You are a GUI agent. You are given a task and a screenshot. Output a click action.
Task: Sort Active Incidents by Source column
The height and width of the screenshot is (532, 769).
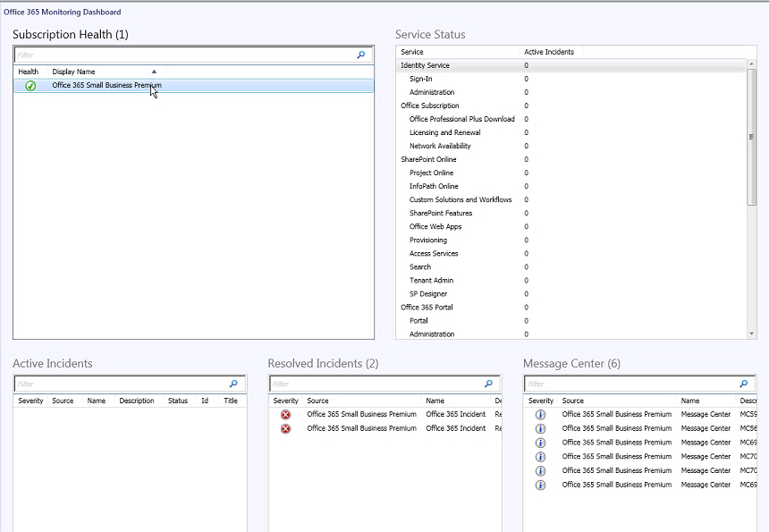pyautogui.click(x=63, y=401)
